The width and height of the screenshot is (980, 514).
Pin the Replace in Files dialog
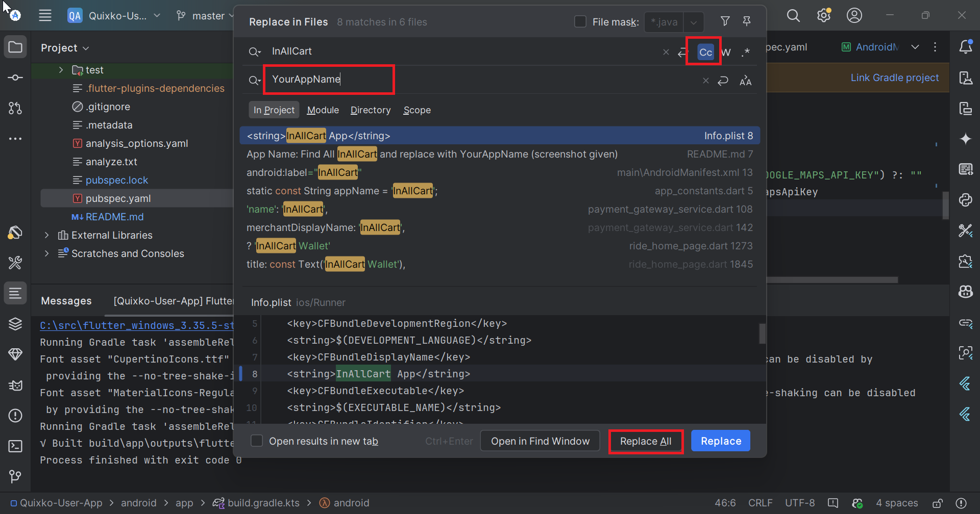tap(746, 21)
